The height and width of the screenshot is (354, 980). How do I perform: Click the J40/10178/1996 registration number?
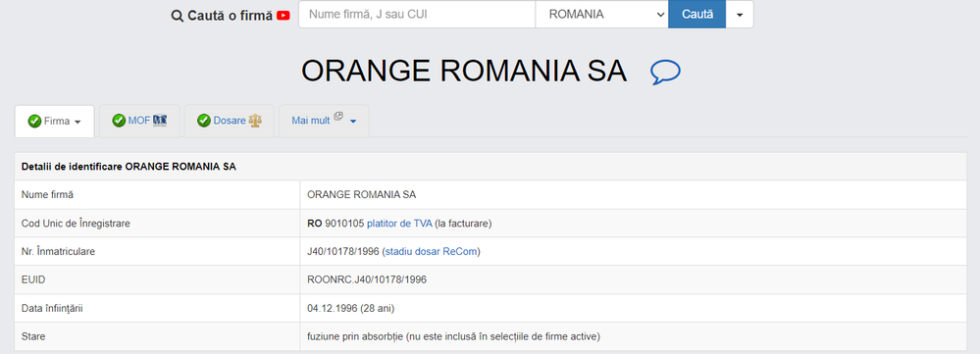(343, 252)
